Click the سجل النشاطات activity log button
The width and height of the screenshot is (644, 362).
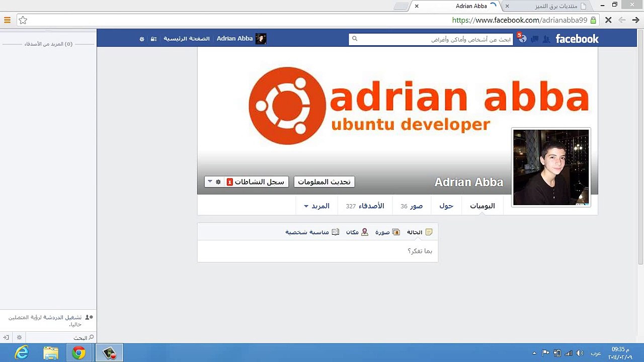tap(257, 182)
